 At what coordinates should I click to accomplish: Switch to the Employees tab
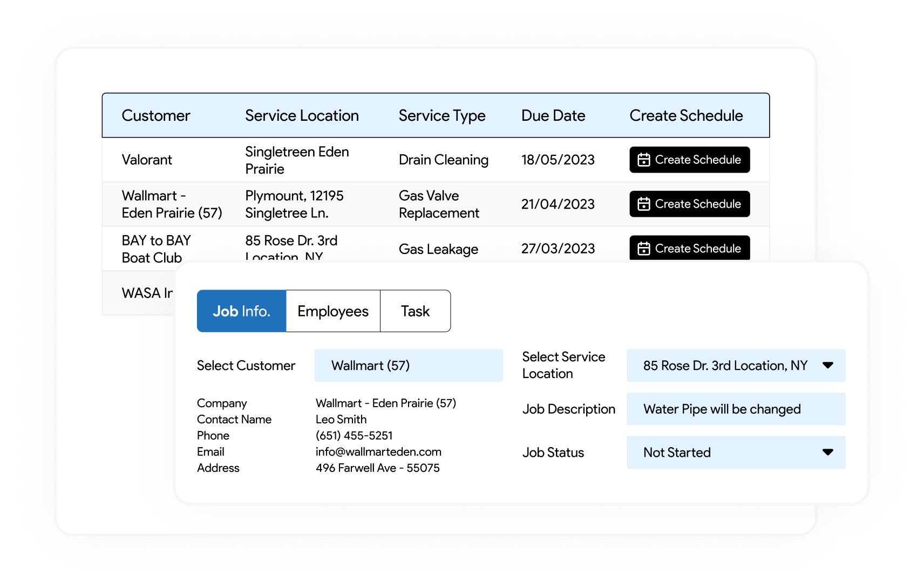[x=333, y=311]
